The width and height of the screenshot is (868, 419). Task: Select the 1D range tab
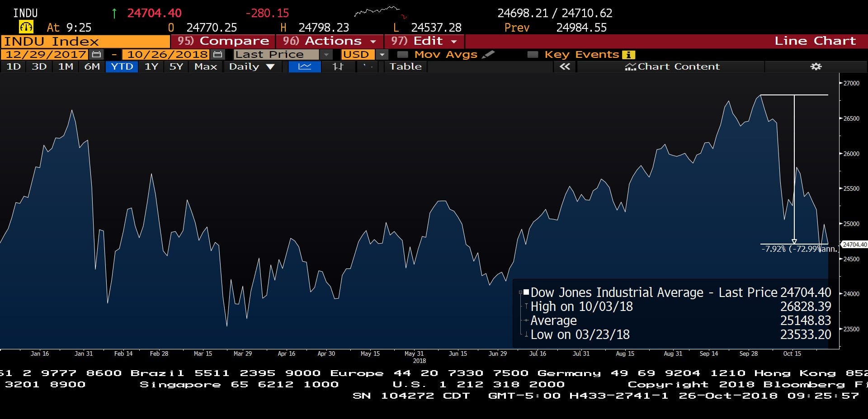pyautogui.click(x=13, y=66)
